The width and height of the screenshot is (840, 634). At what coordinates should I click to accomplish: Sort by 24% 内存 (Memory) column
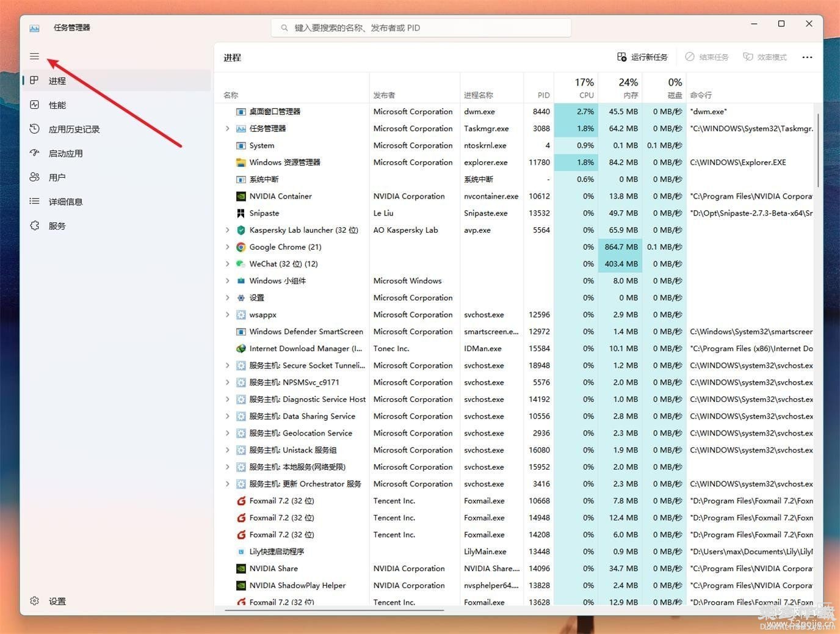tap(620, 88)
